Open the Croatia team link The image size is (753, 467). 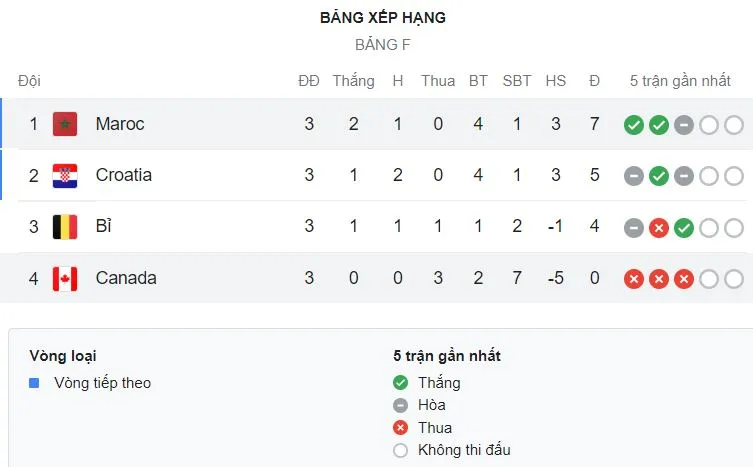[x=124, y=175]
